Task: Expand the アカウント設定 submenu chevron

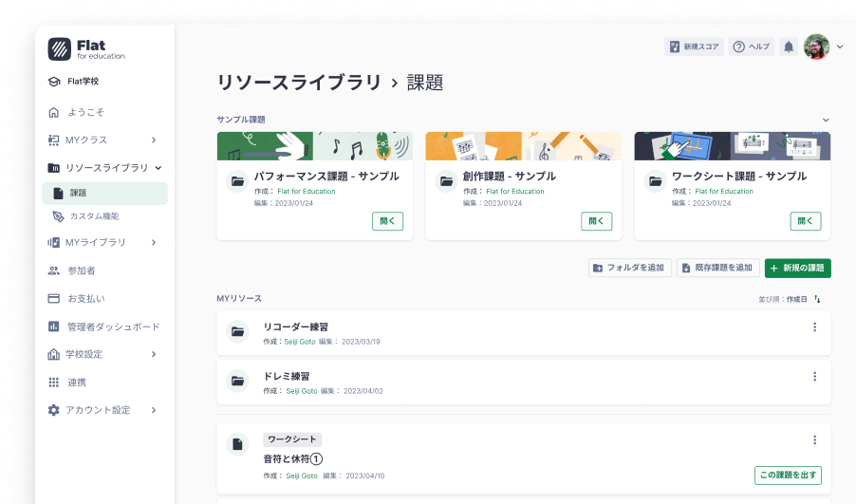Action: [154, 410]
